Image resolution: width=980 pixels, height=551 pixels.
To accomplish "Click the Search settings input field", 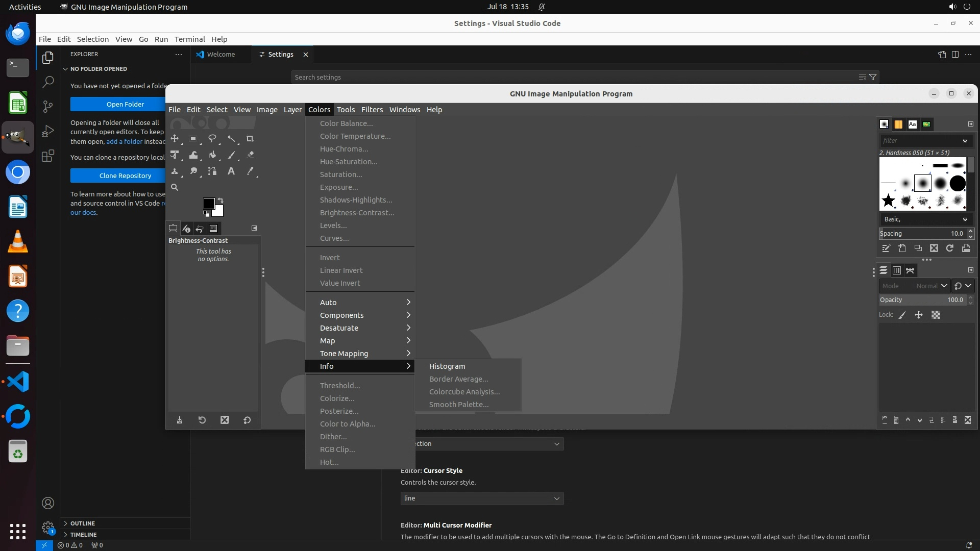I will pos(572,77).
